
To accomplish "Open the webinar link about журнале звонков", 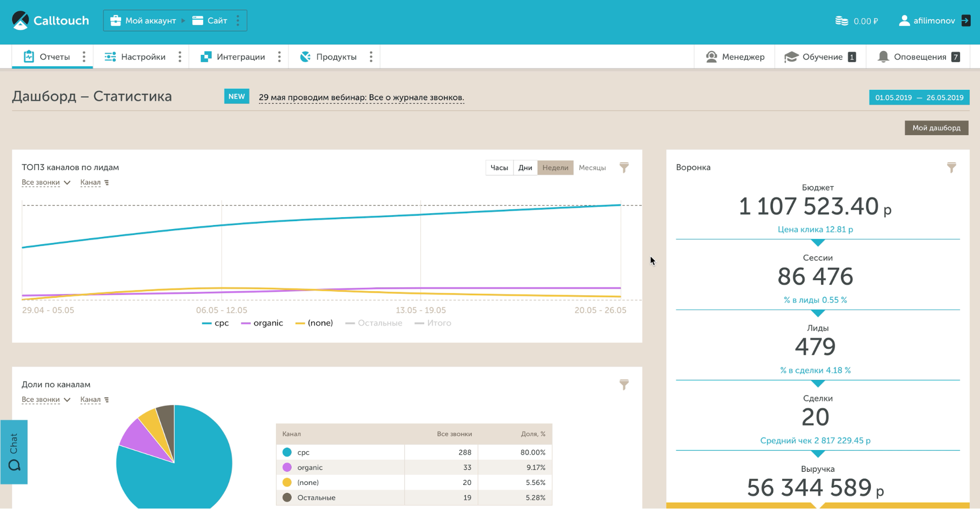I will pos(361,98).
